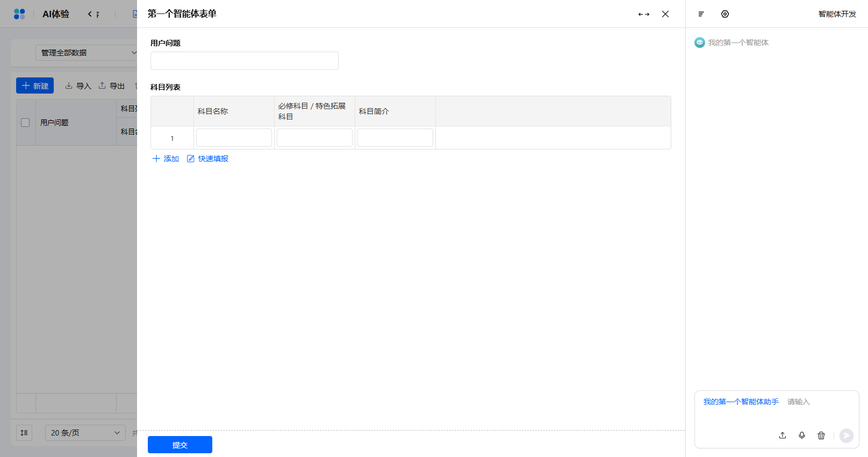Click the send message arrow icon
Screen dimensions: 868x457
pyautogui.click(x=847, y=435)
